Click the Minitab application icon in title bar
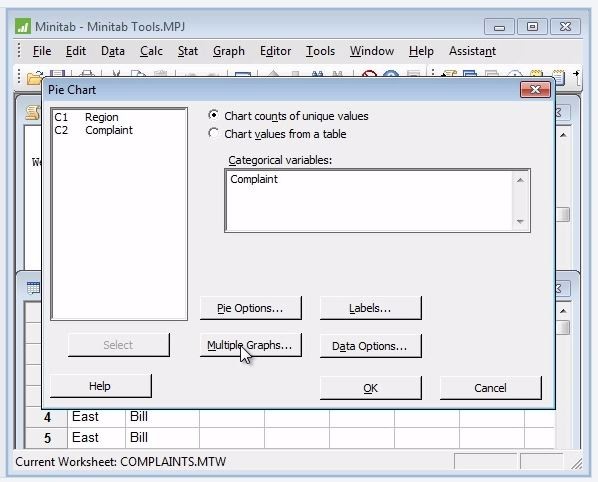The height and width of the screenshot is (482, 598). coord(23,27)
